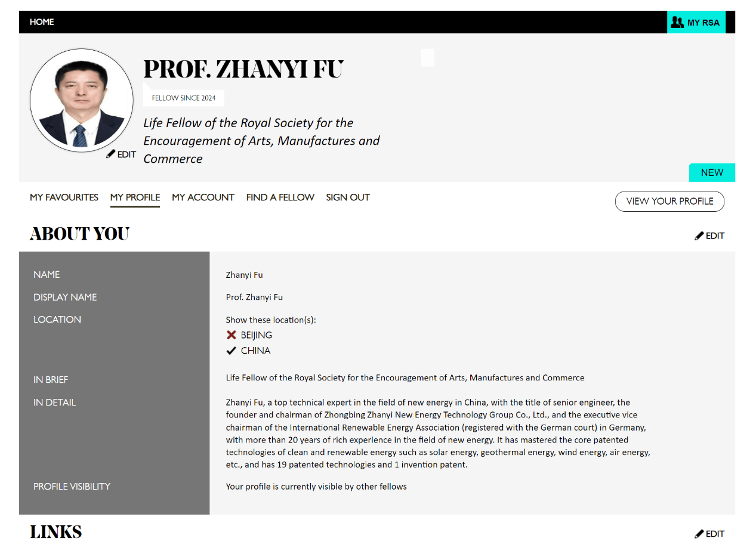756x548 pixels.
Task: Click the cyan NEW badge
Action: (x=712, y=172)
